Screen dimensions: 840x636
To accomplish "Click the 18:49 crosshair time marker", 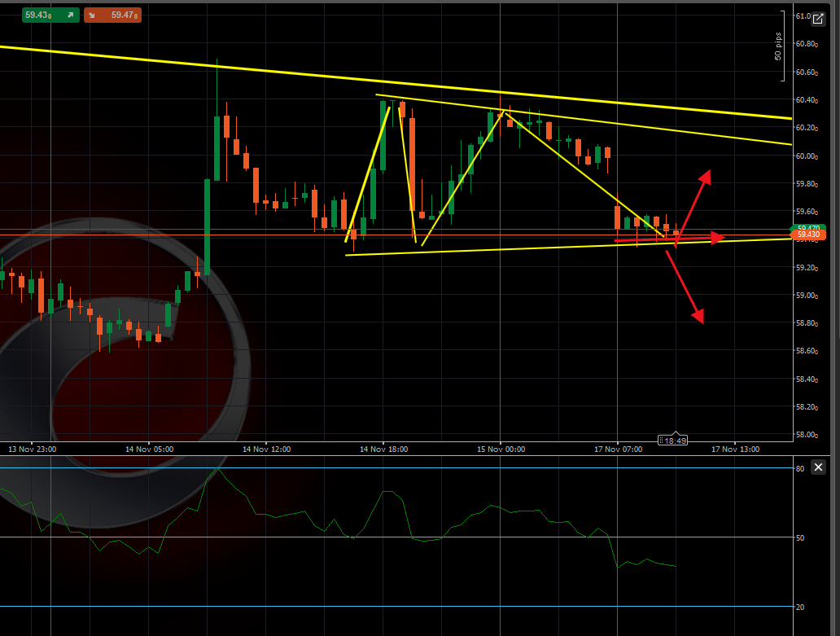I will pyautogui.click(x=673, y=441).
